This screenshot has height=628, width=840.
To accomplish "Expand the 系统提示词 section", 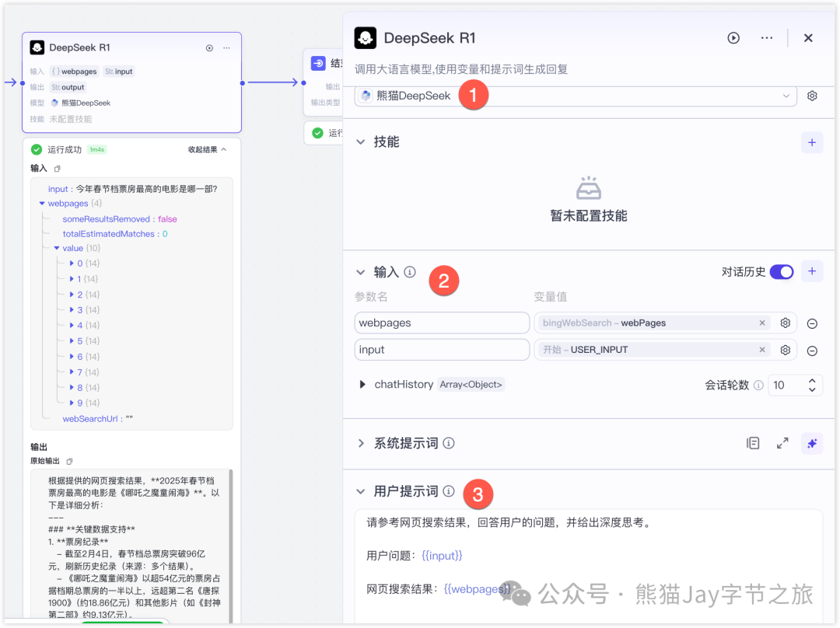I will coord(361,443).
